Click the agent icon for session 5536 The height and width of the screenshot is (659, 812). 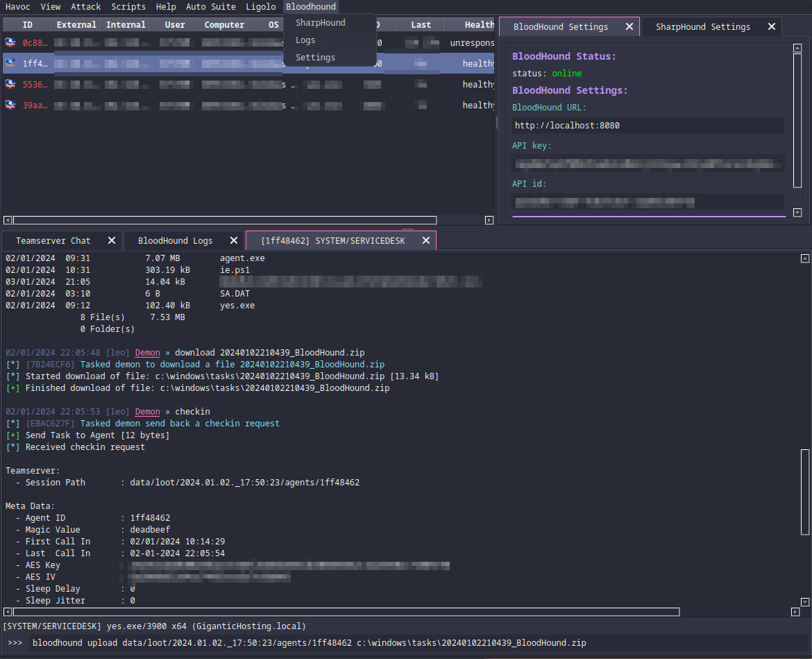[10, 84]
